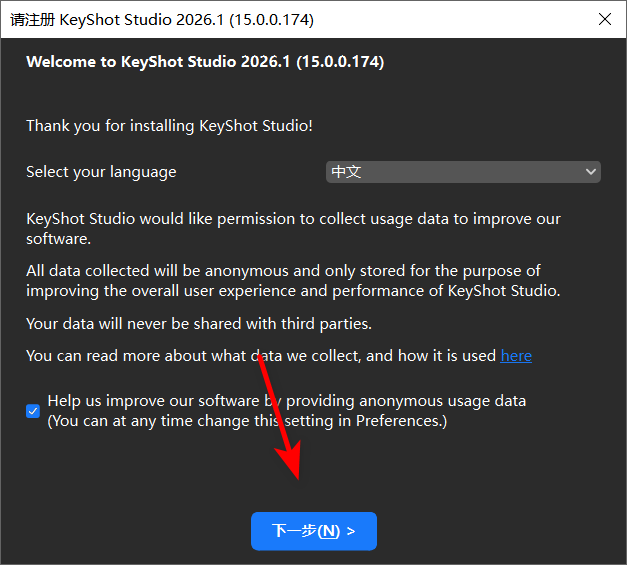Open the 'here' data collection link
The width and height of the screenshot is (627, 565).
coord(516,355)
